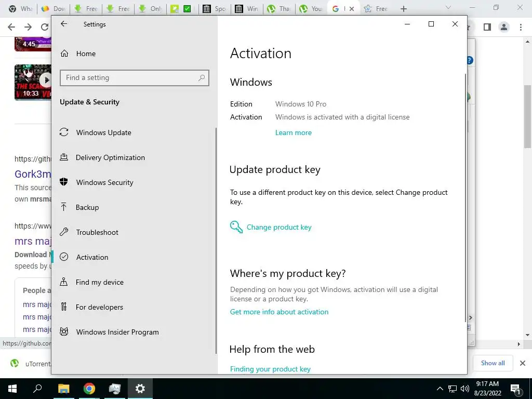The image size is (532, 399).
Task: Click the Windows Security shield icon
Action: [64, 182]
